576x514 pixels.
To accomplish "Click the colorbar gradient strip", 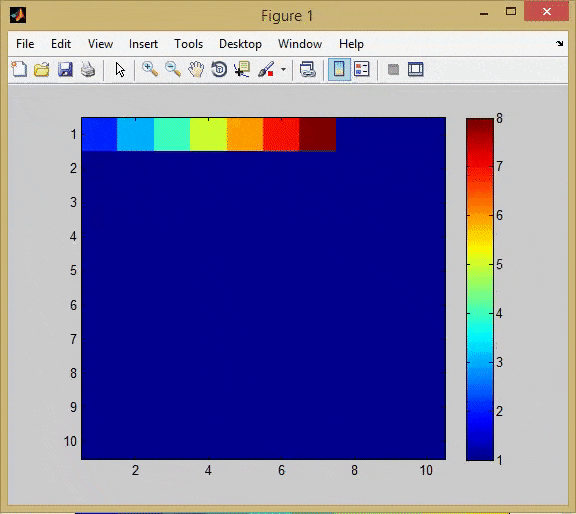I will [x=480, y=289].
